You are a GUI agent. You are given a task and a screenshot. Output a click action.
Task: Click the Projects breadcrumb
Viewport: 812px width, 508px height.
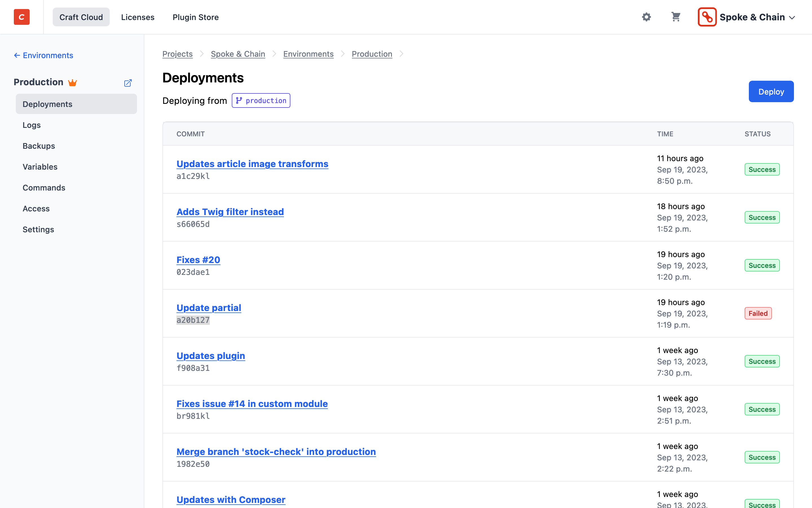pos(178,54)
